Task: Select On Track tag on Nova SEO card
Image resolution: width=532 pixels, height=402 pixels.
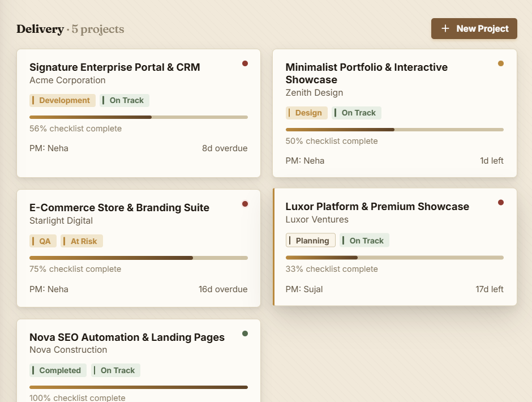Action: 115,370
